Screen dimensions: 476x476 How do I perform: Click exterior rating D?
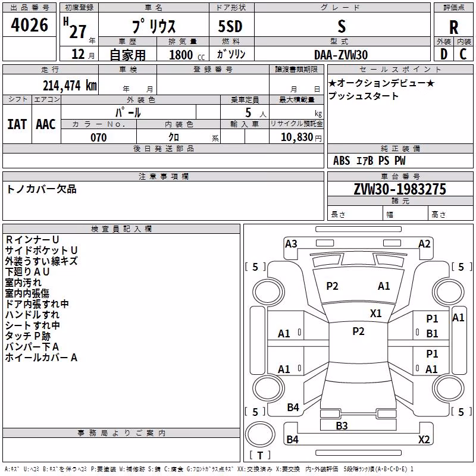click(x=443, y=54)
